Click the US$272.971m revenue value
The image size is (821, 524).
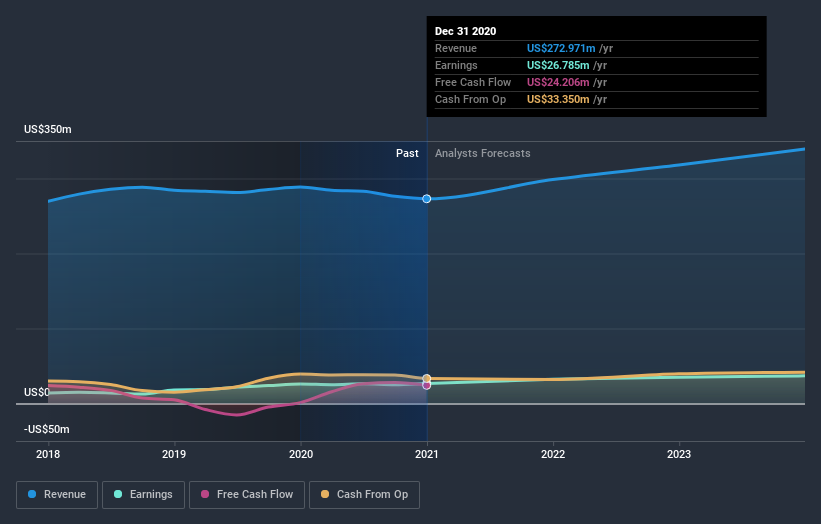(561, 48)
